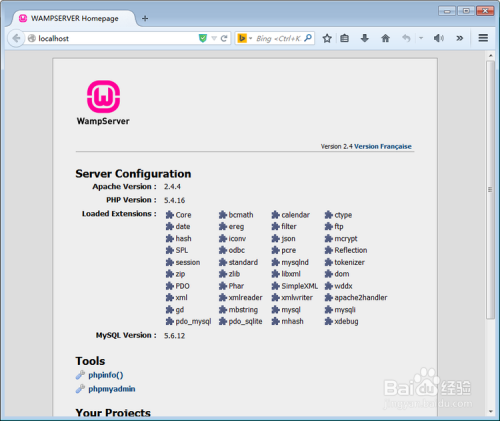
Task: Switch to Version Française link
Action: pyautogui.click(x=383, y=146)
